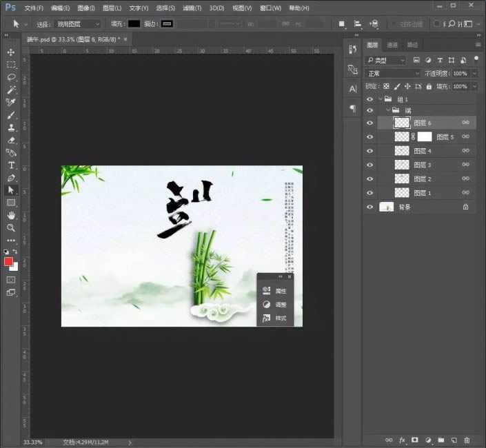Viewport: 486px width, 448px height.
Task: Activate the Hand tool
Action: point(11,215)
